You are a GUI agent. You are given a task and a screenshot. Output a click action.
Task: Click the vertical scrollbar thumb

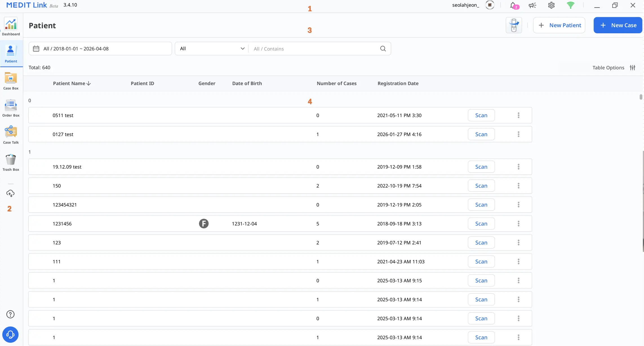[x=641, y=97]
